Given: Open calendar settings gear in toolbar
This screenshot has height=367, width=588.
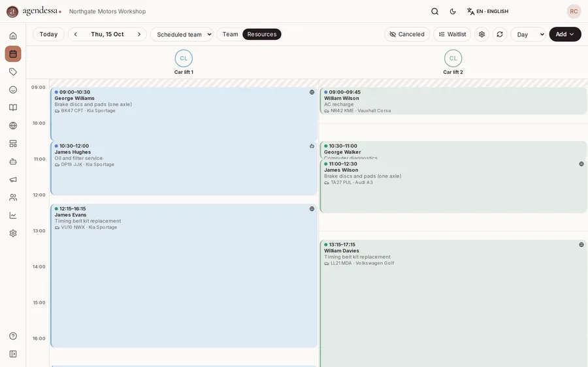Looking at the screenshot, I should [x=482, y=34].
